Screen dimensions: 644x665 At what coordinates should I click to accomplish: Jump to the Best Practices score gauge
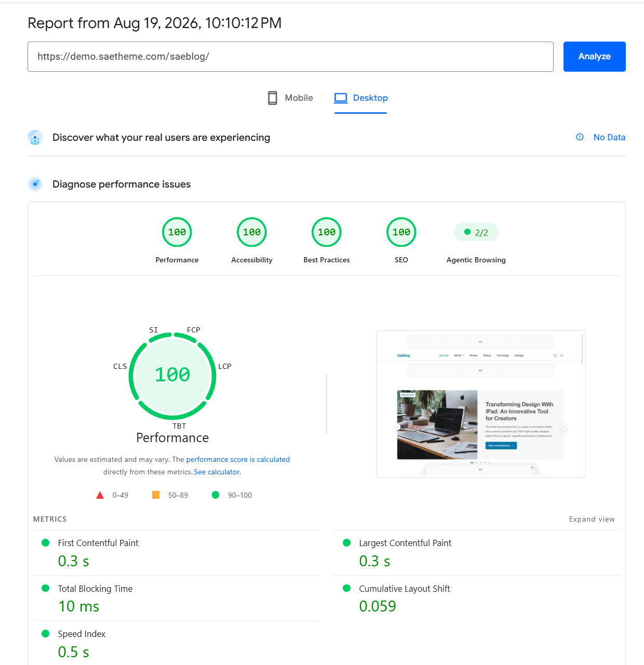(327, 232)
